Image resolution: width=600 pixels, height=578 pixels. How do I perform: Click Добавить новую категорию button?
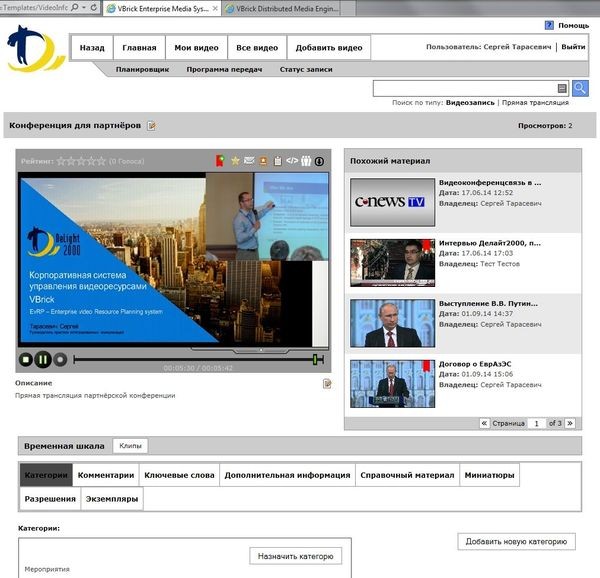(x=516, y=542)
